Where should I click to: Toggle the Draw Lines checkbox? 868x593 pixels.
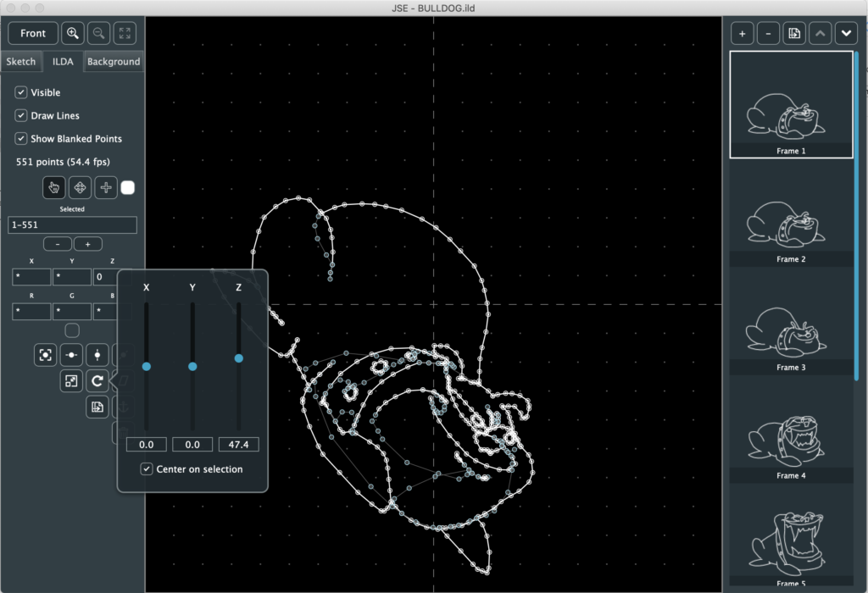[x=21, y=115]
